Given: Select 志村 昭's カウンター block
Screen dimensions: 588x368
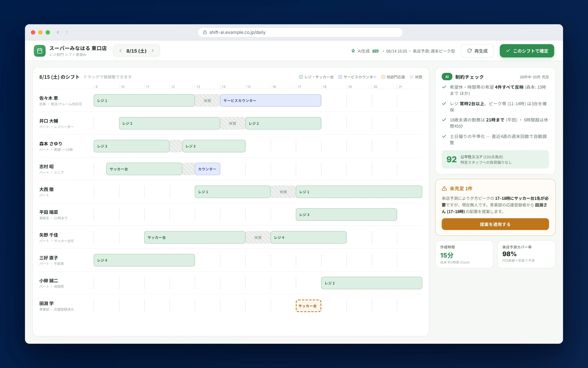Looking at the screenshot, I should 207,169.
